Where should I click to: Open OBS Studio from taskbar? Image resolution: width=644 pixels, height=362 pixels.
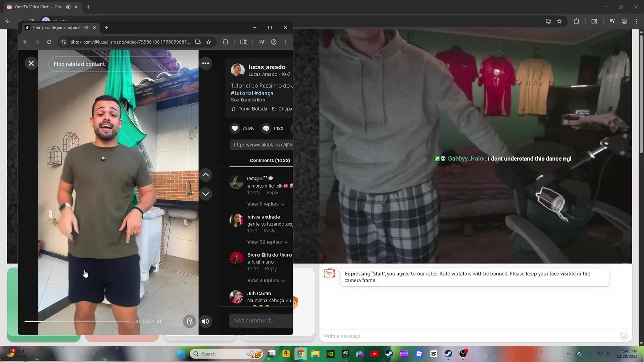tap(463, 354)
